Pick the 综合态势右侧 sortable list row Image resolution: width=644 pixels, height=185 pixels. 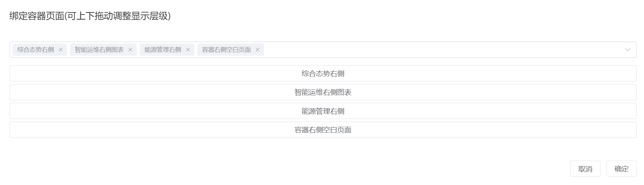coord(323,73)
